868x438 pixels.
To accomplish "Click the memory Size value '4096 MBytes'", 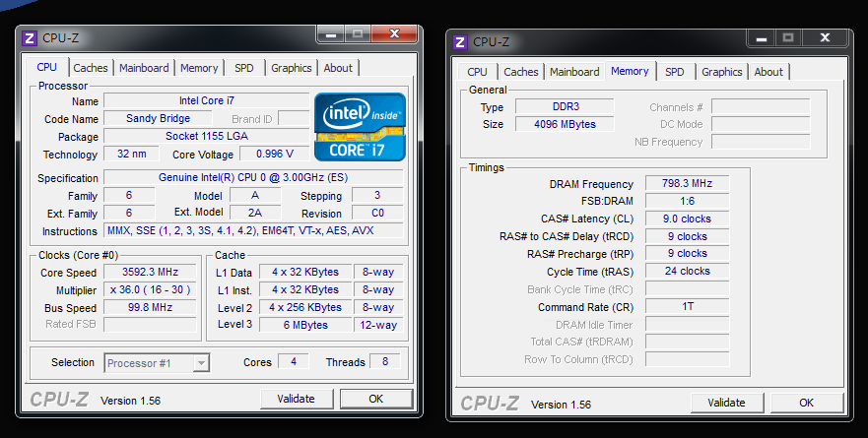I will click(x=565, y=124).
